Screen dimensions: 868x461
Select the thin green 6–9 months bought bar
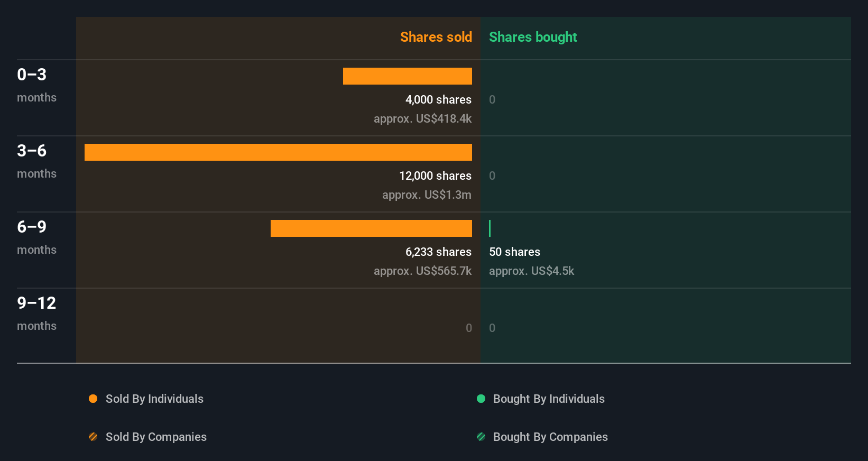tap(490, 228)
